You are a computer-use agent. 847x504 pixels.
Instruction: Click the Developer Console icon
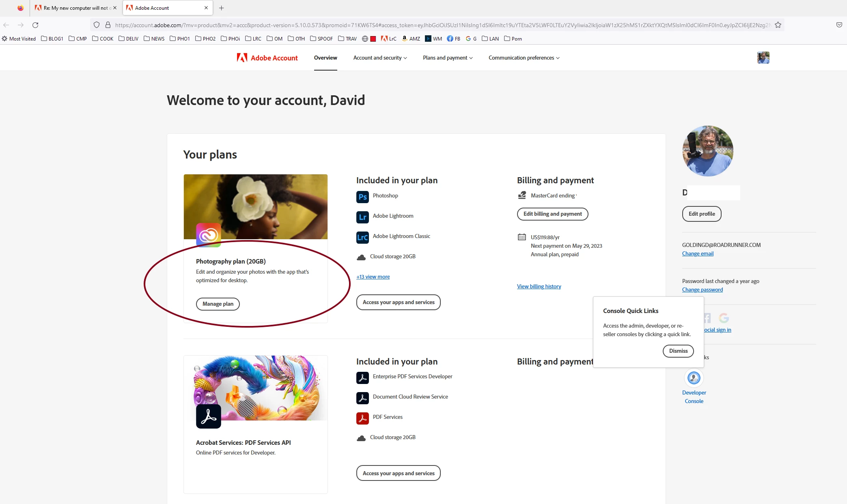tap(694, 378)
